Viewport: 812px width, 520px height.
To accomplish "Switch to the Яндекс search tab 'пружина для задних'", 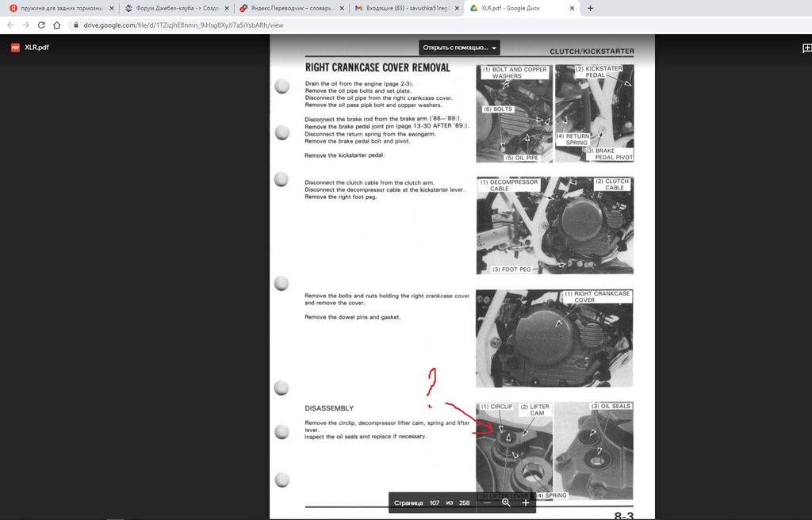I will tap(60, 8).
